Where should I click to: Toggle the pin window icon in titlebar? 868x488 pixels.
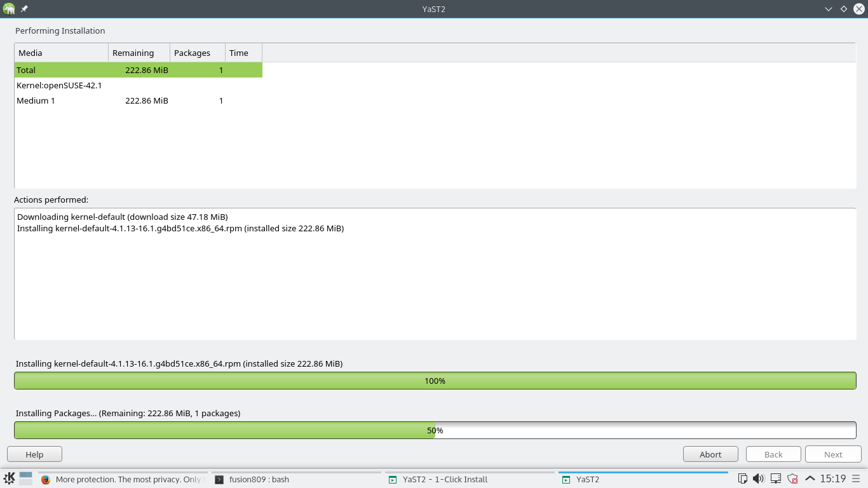coord(24,9)
